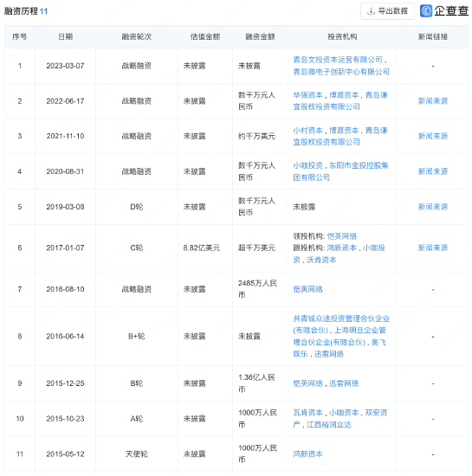The width and height of the screenshot is (472, 476).
Task: Open 江西裕润立达 investor link
Action: click(329, 425)
